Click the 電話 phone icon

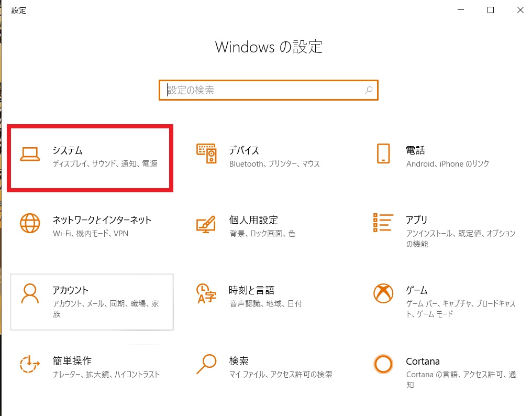pos(383,154)
